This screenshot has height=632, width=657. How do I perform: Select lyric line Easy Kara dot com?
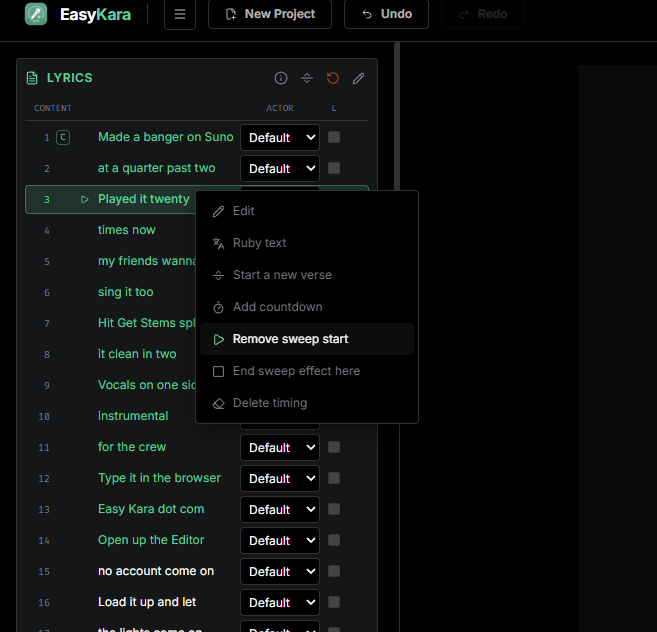coord(151,509)
